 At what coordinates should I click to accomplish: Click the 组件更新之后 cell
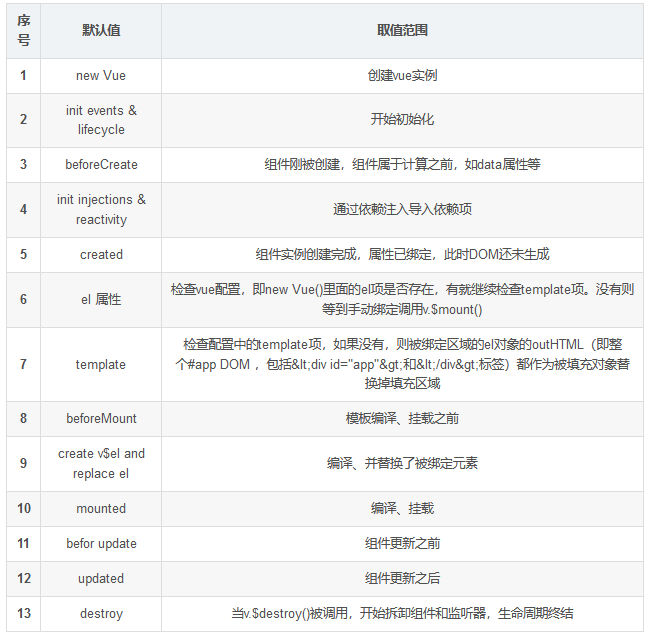(x=402, y=578)
